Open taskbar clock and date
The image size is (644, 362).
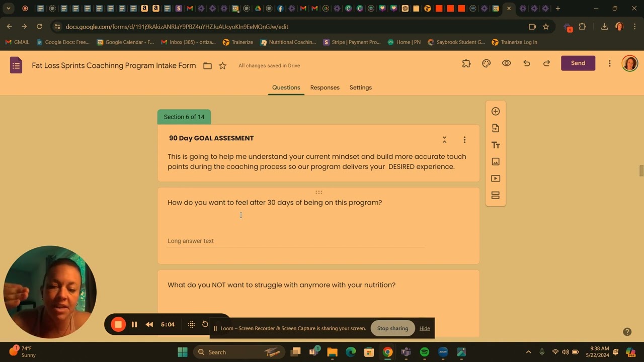click(x=597, y=351)
